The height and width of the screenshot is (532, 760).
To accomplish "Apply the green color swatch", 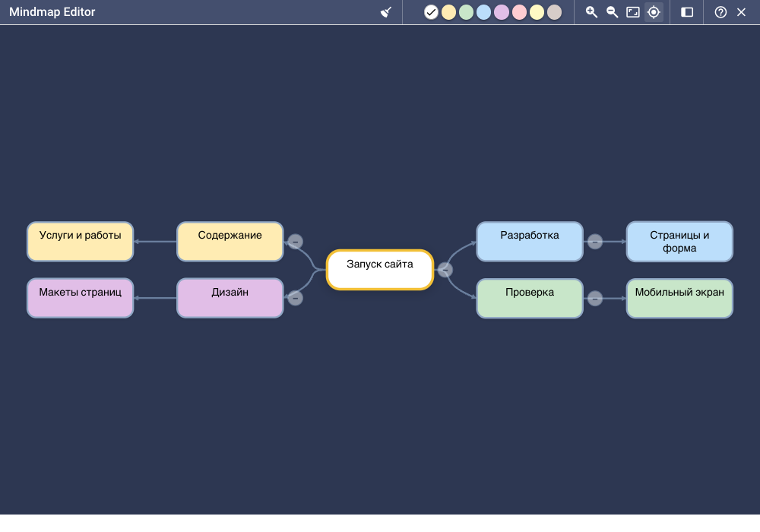I will (x=467, y=12).
